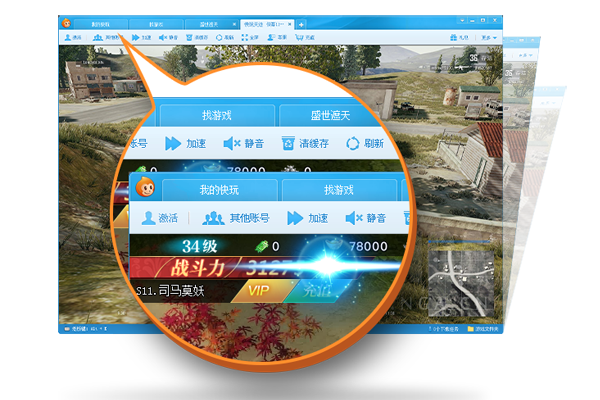Expand the 更多 more dropdown

(489, 38)
